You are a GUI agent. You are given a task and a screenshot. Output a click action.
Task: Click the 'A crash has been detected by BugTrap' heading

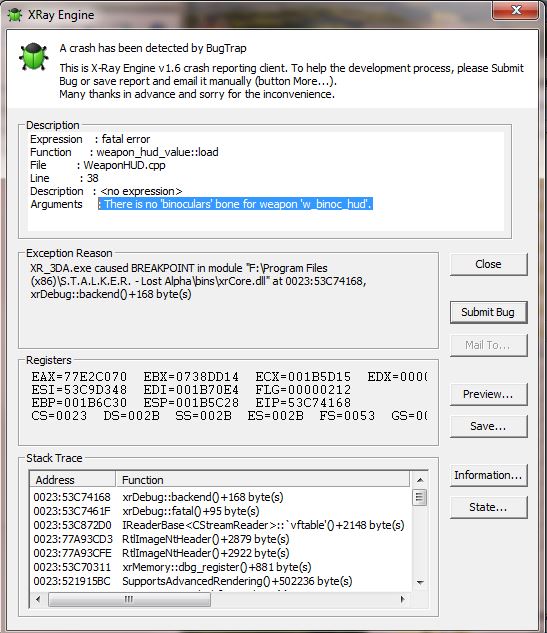(x=153, y=48)
